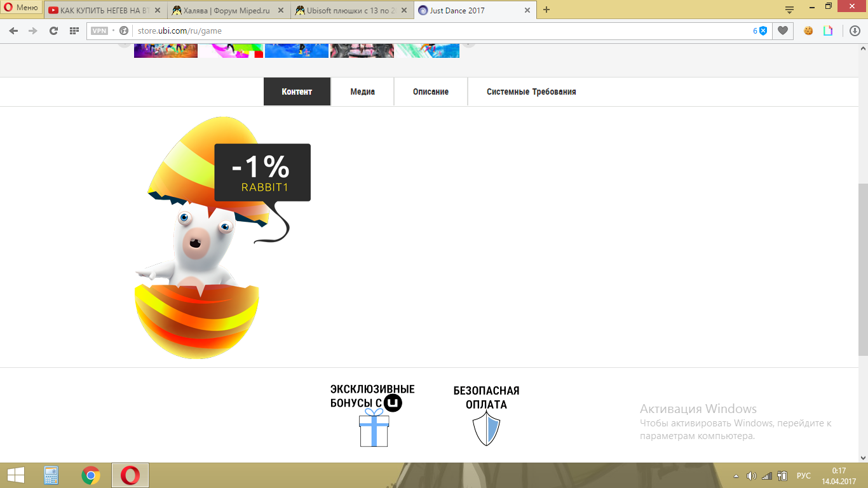Image resolution: width=868 pixels, height=488 pixels.
Task: Open the volume speaker tray icon
Action: (x=752, y=476)
